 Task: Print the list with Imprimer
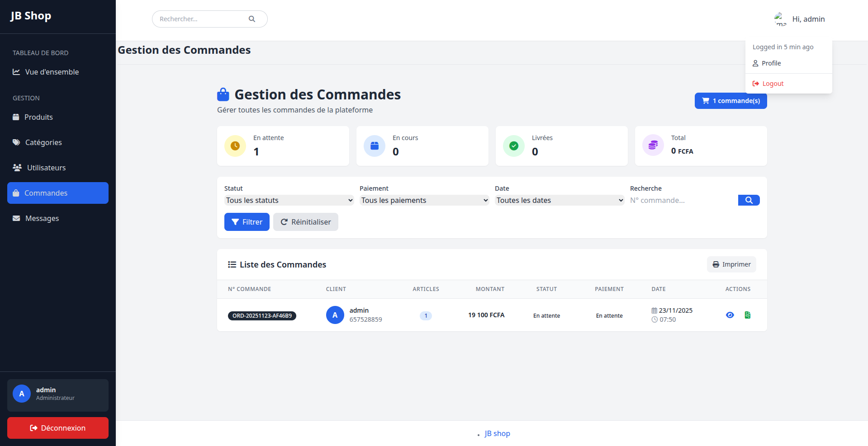tap(731, 264)
